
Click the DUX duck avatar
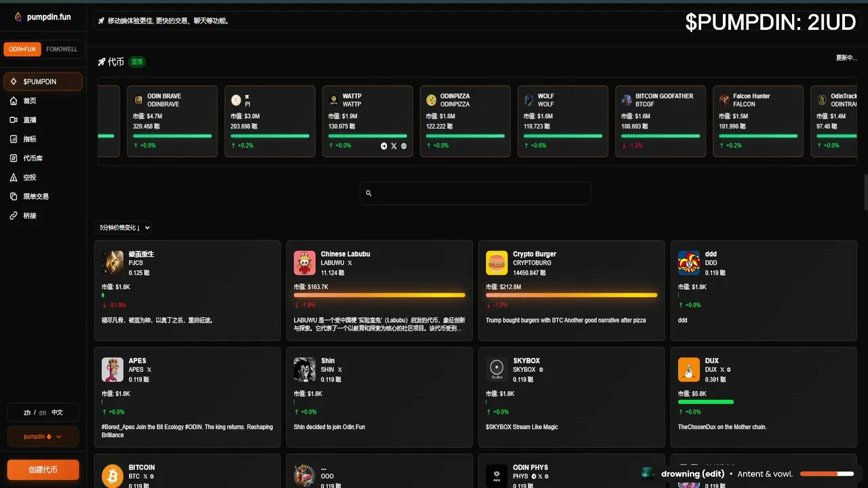(689, 369)
